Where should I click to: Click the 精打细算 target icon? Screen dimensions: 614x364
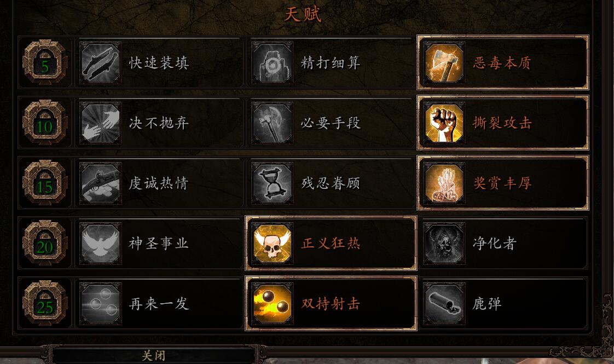(x=272, y=62)
